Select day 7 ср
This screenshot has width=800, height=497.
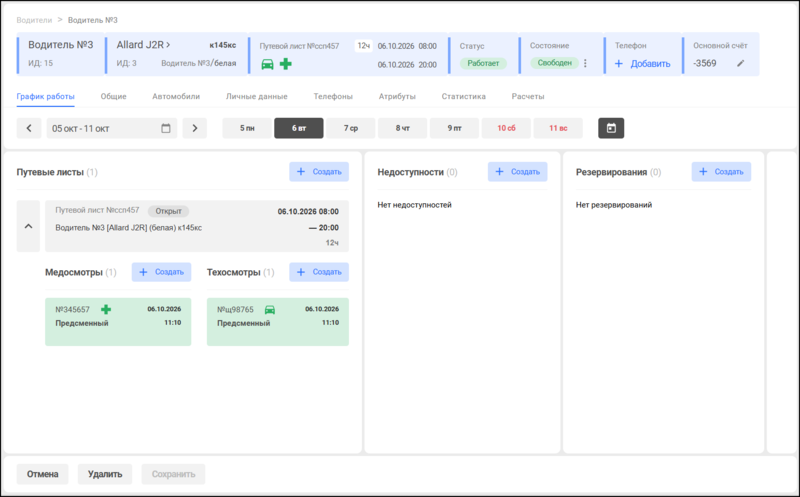point(351,128)
